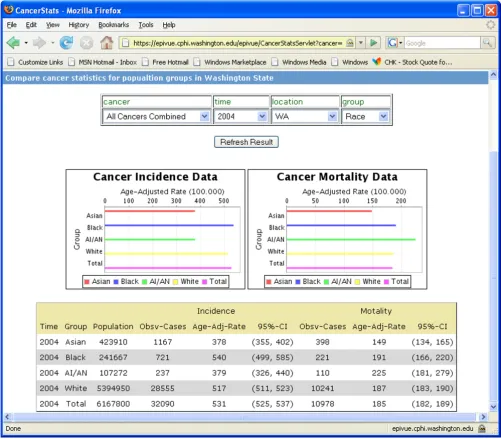Open the Forward button history dropdown arrow
This screenshot has height=439, width=501.
pos(53,43)
